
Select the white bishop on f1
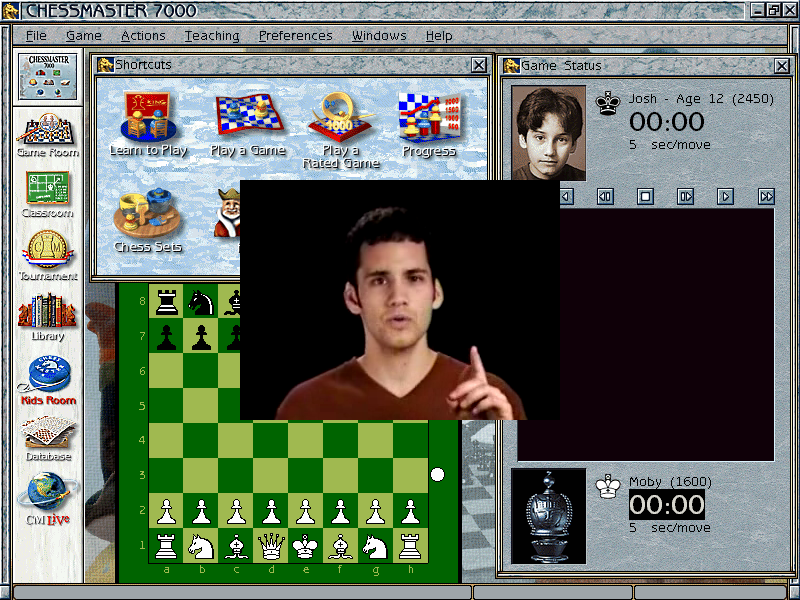point(340,545)
